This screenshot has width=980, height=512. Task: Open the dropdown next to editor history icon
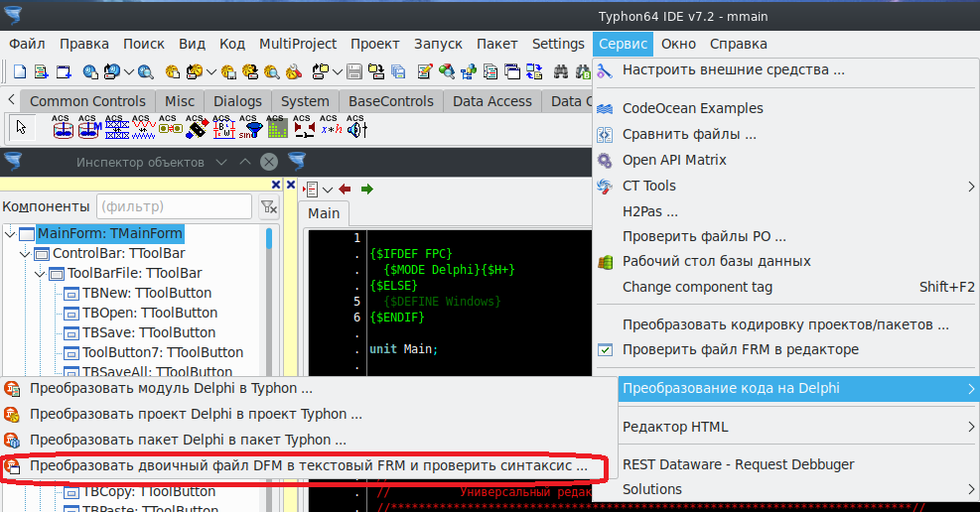pyautogui.click(x=328, y=190)
